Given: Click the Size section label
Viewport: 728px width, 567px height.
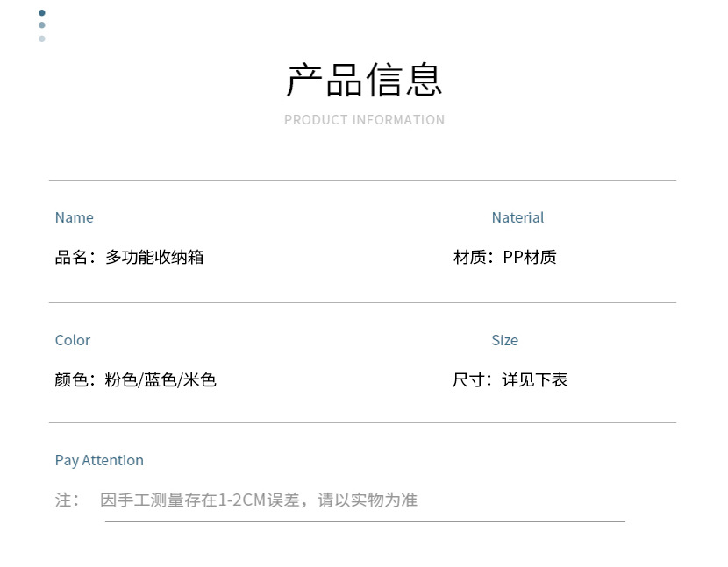Looking at the screenshot, I should 504,340.
